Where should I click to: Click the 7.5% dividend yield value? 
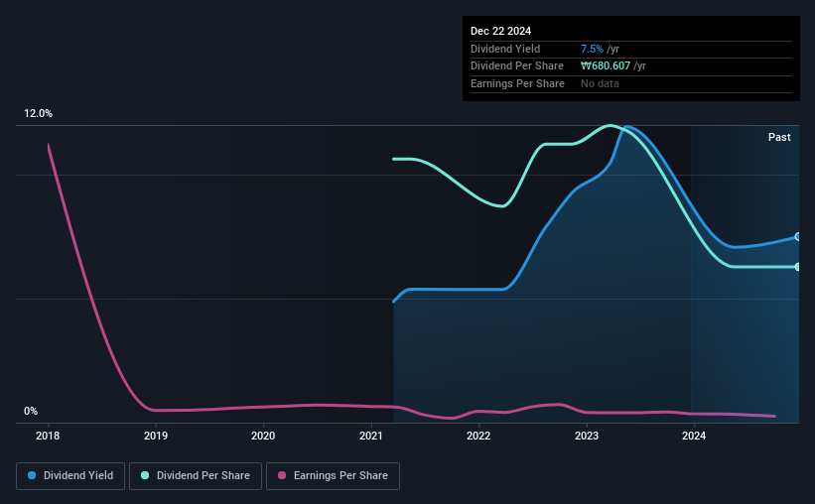(x=592, y=49)
